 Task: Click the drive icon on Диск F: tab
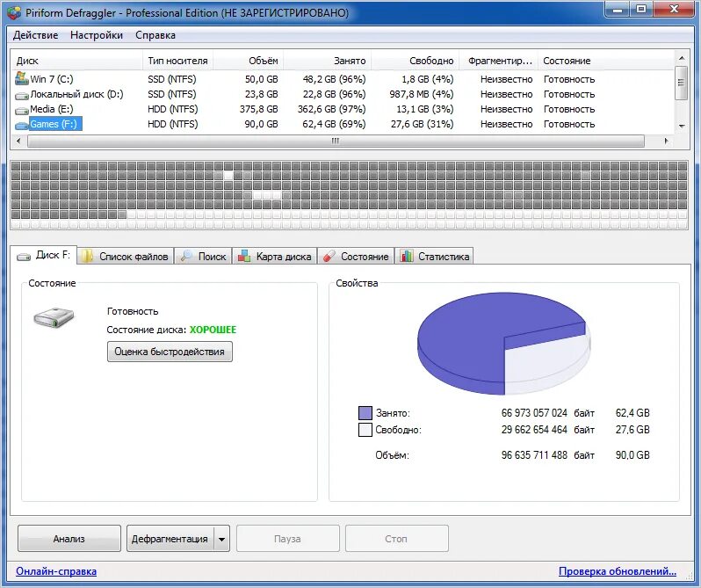click(x=24, y=257)
